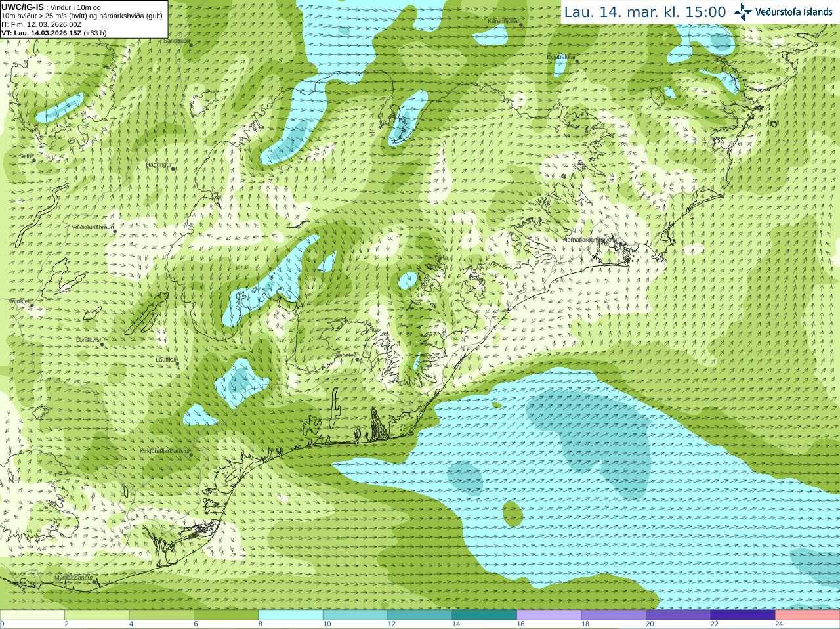Viewport: 840px width, 629px height.
Task: Select the Sandbúðir station label
Action: (x=176, y=40)
